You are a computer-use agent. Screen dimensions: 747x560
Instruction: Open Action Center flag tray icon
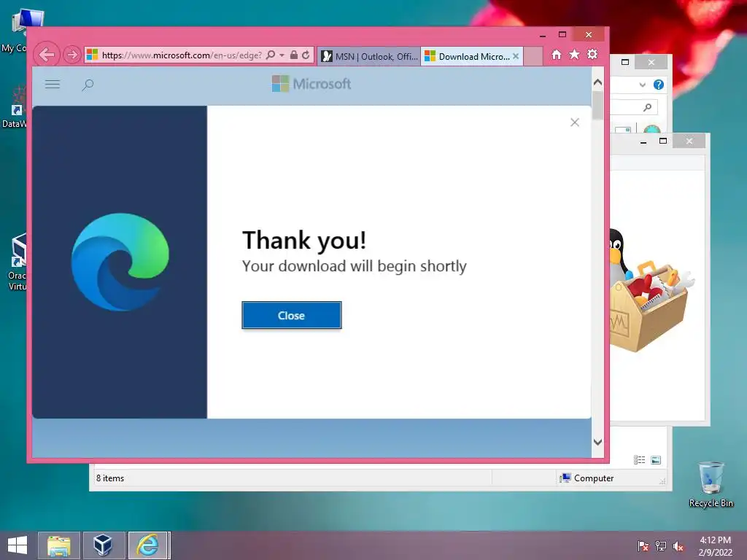[x=643, y=546]
